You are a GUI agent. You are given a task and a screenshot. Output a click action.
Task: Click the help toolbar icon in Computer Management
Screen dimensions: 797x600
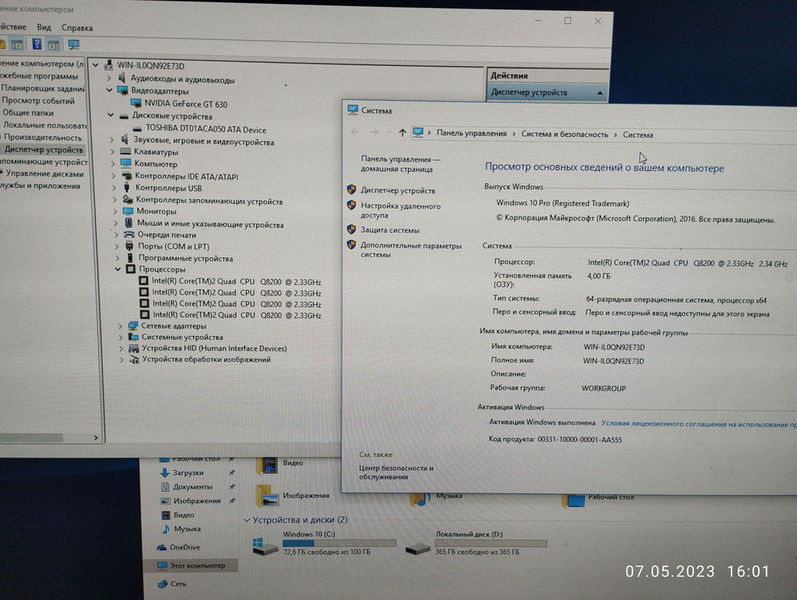pos(37,45)
